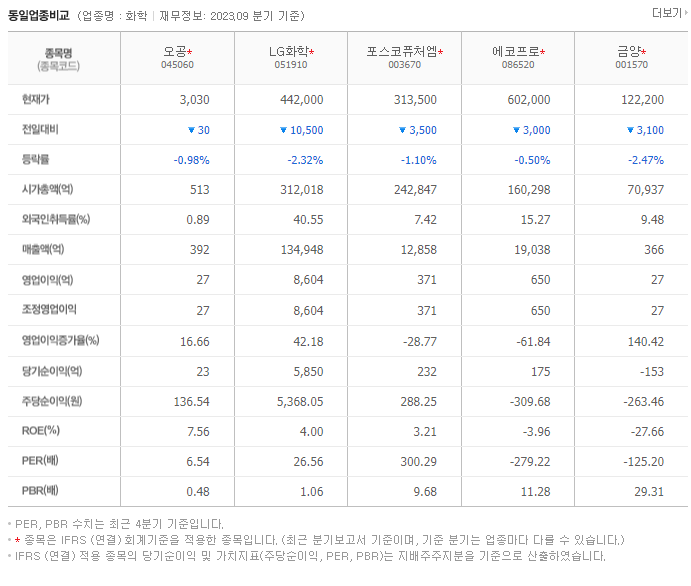
Task: Select the 조정영업이익 row label
Action: [49, 309]
